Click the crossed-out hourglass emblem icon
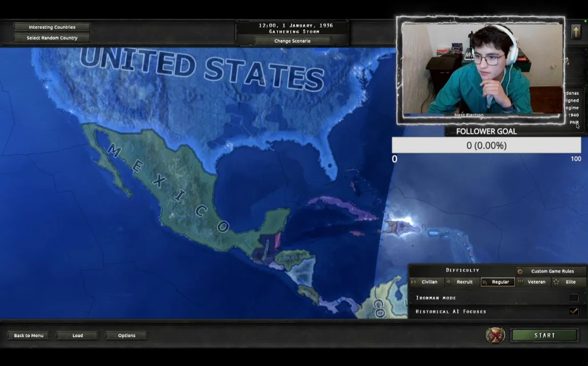 pyautogui.click(x=496, y=335)
